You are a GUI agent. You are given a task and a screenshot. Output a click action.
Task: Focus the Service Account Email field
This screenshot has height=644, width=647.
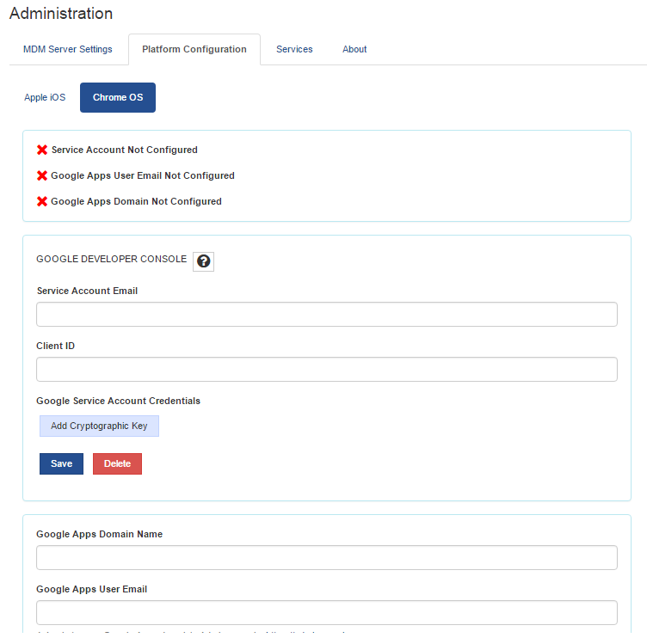[327, 315]
